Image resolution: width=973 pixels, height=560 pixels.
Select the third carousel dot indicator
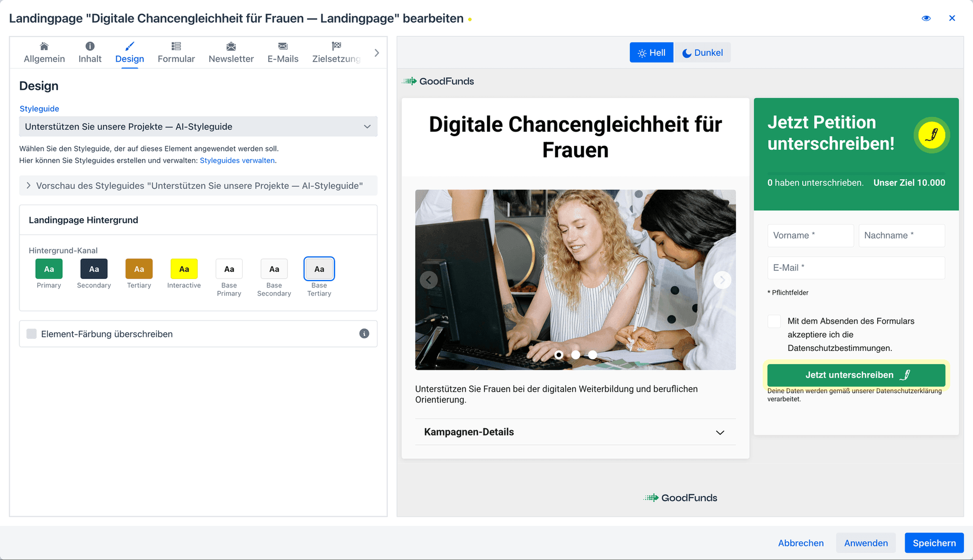(592, 355)
